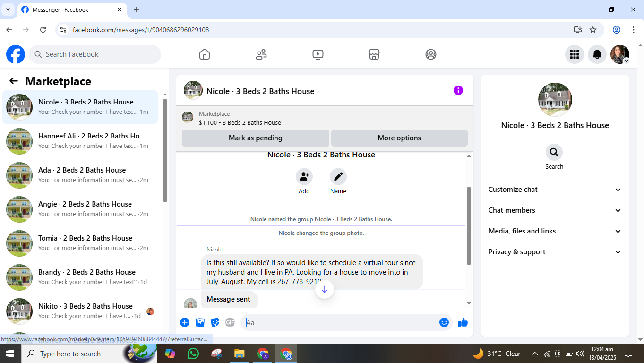
Task: Open File Explorer from taskbar
Action: coord(240,354)
